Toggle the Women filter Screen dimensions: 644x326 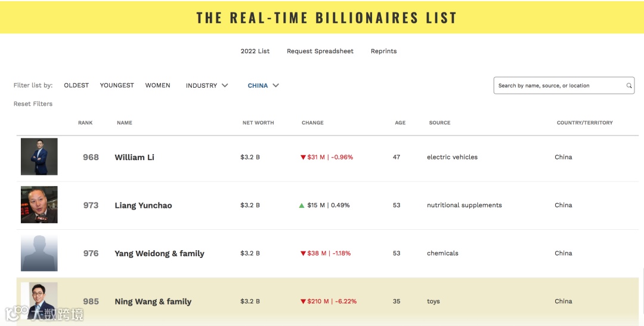[x=157, y=85]
